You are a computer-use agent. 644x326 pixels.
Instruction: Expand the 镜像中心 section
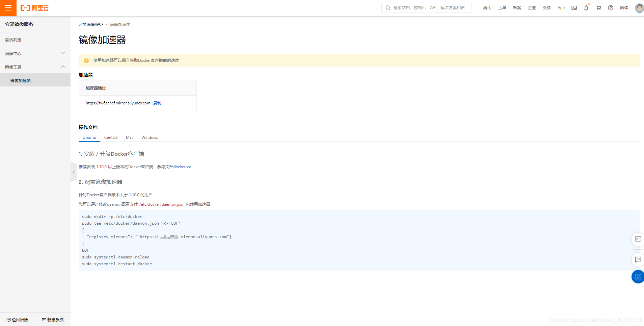35,53
